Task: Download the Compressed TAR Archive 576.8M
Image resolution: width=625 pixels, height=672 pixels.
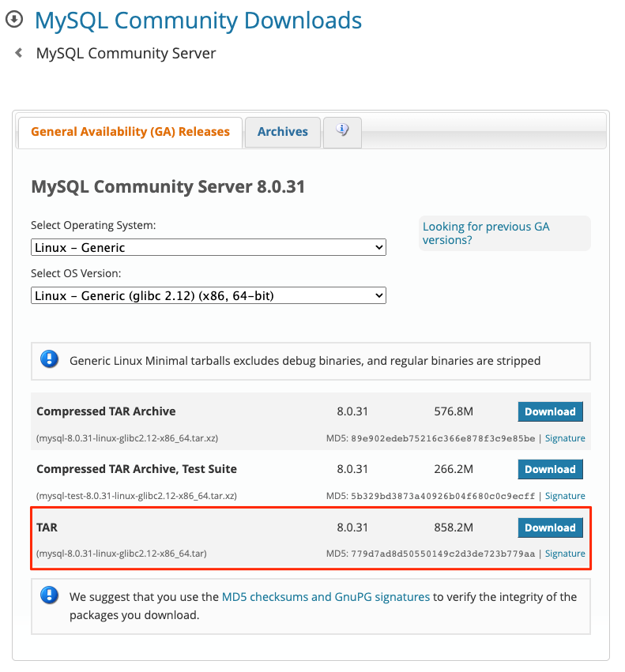Action: pyautogui.click(x=551, y=411)
